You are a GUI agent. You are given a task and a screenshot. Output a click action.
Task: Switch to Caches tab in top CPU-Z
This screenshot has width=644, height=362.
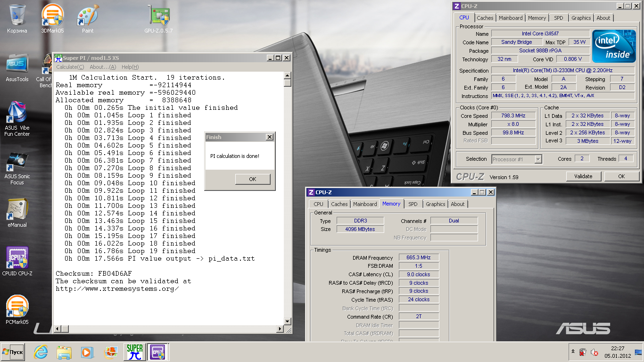coord(485,18)
